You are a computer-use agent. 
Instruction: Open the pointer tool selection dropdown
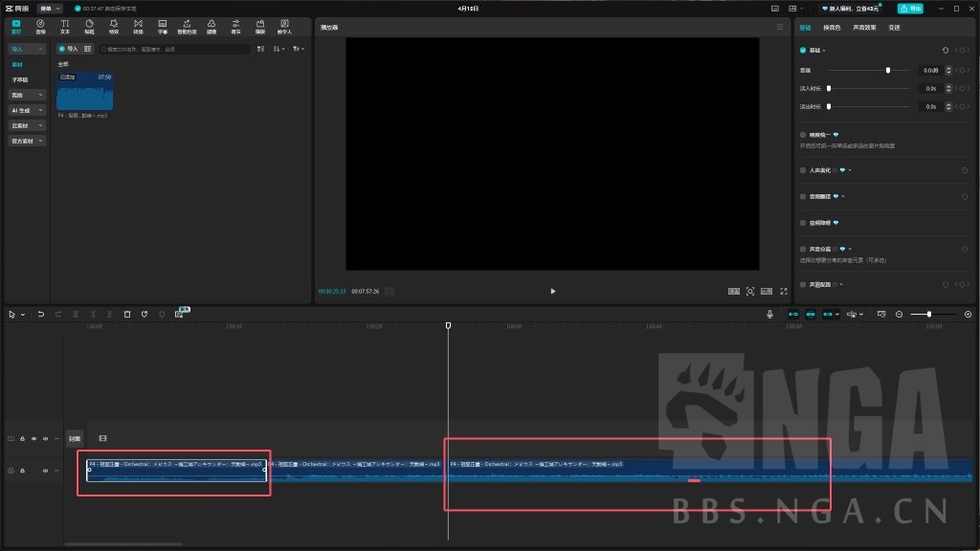pyautogui.click(x=22, y=314)
